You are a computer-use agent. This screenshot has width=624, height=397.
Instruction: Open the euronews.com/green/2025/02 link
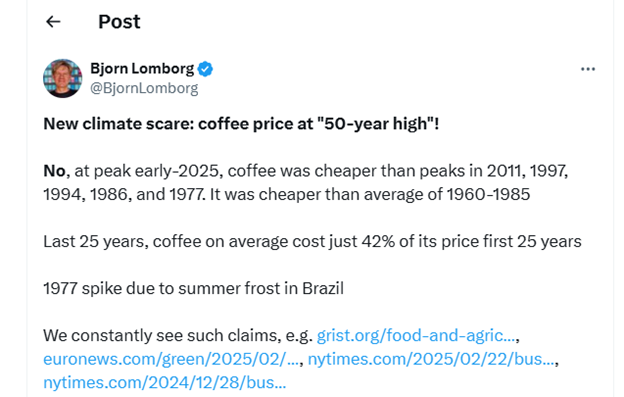click(171, 359)
